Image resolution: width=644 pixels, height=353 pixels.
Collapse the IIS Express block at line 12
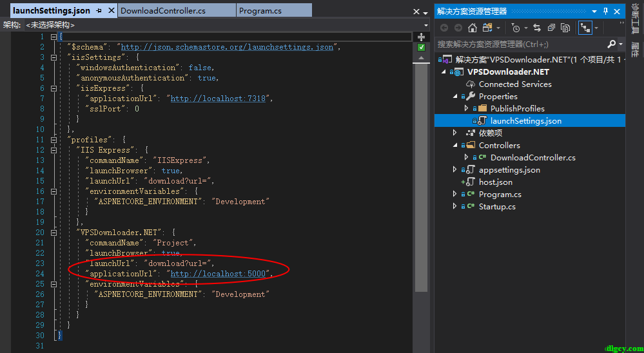point(54,150)
